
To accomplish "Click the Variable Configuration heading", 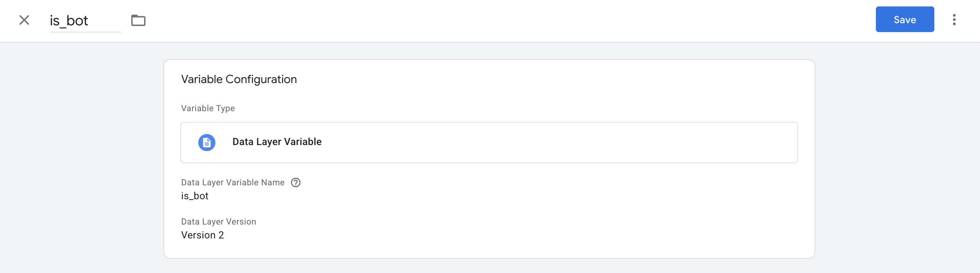I will (239, 79).
